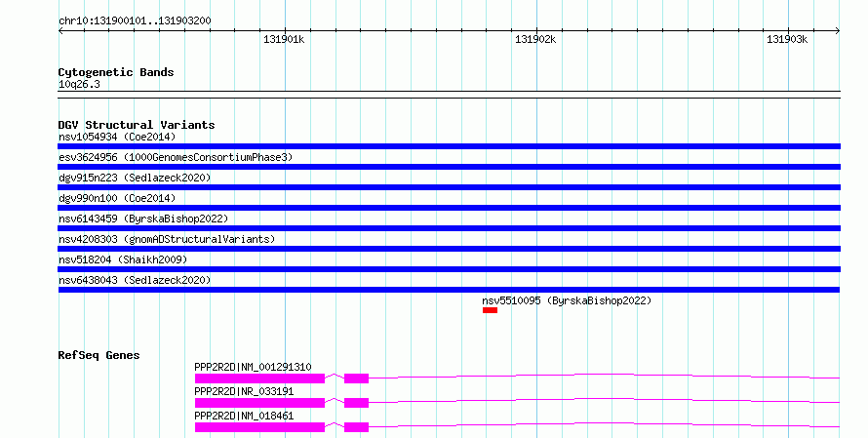Click the 10q26.3 band label
This screenshot has width=868, height=438.
[x=79, y=84]
